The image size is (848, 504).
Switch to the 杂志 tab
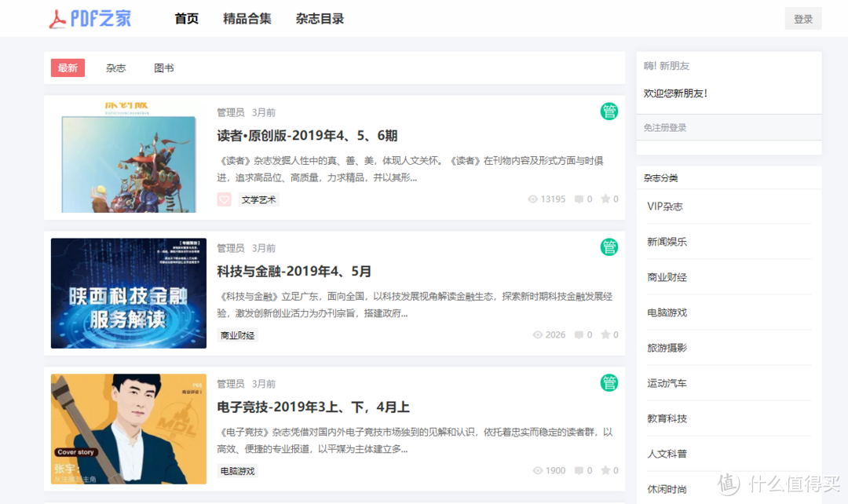115,68
